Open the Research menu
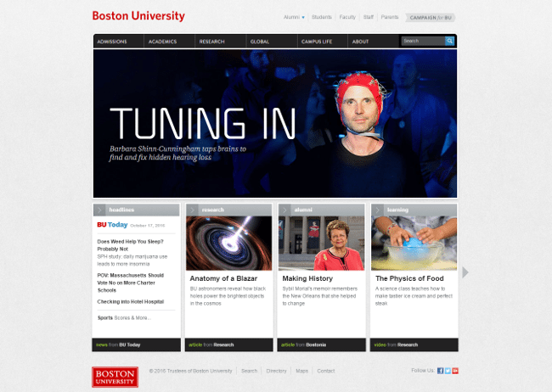Image resolution: width=552 pixels, height=392 pixels. (212, 42)
